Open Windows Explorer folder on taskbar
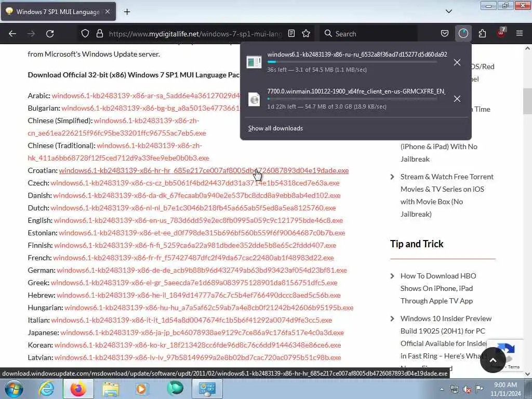Viewport: 532px width, 399px height. pos(111,389)
